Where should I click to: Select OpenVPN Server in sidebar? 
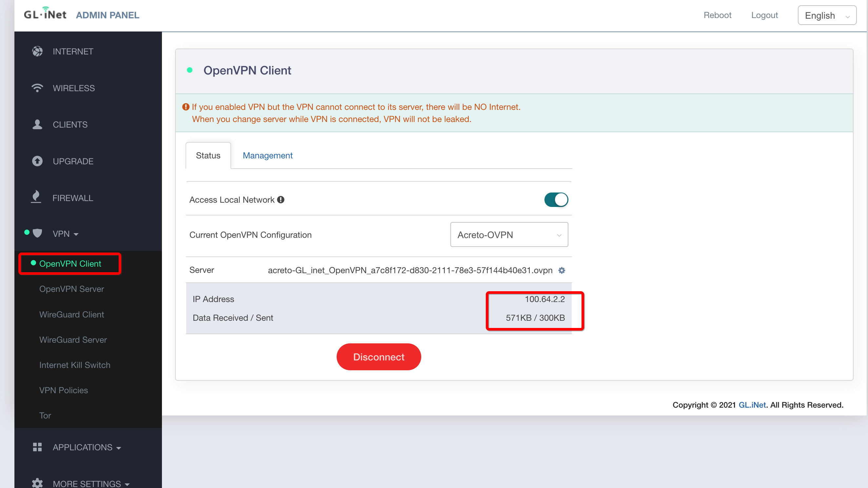pyautogui.click(x=71, y=289)
